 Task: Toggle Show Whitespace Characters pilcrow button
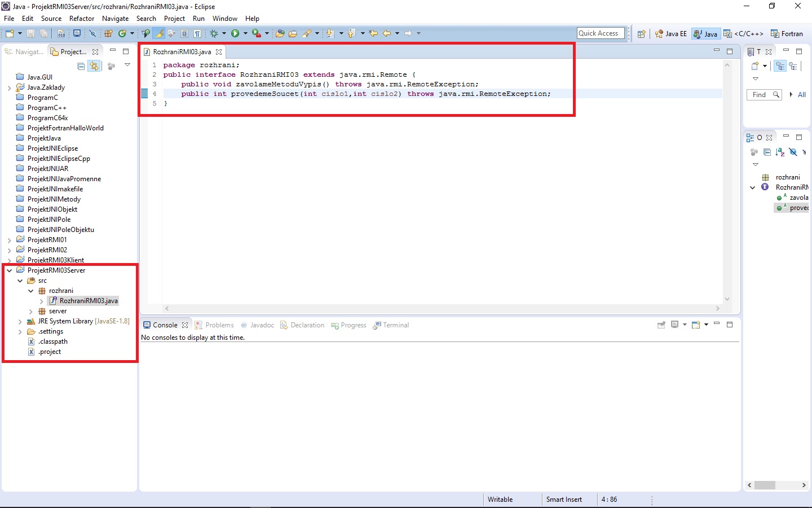197,34
